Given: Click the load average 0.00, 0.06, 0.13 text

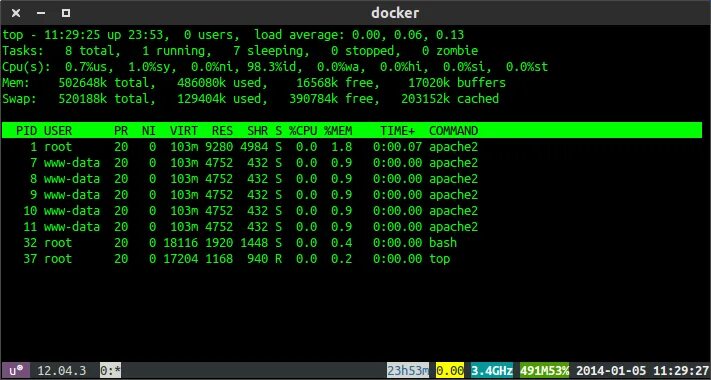Looking at the screenshot, I should (x=359, y=35).
